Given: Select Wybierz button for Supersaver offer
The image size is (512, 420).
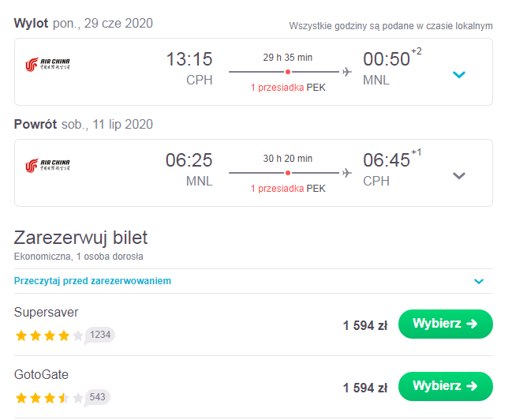Looking at the screenshot, I should coord(446,324).
